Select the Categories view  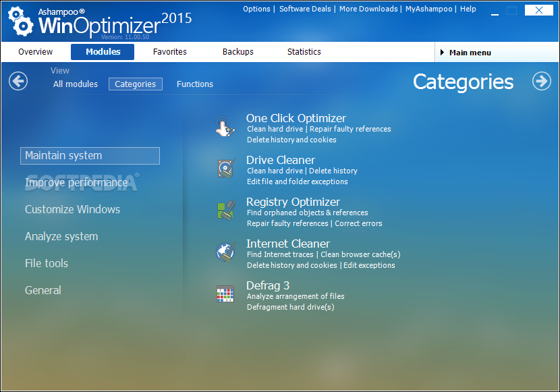136,84
